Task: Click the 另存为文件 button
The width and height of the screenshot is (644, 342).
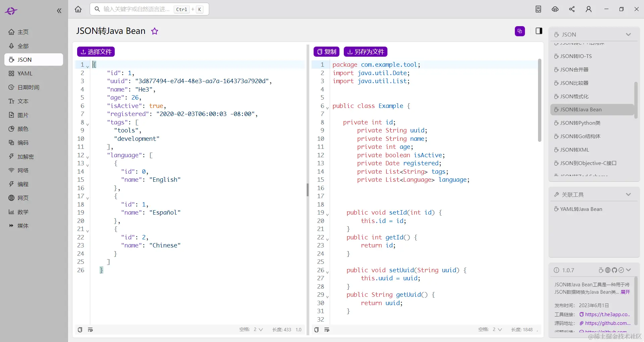Action: [x=366, y=52]
